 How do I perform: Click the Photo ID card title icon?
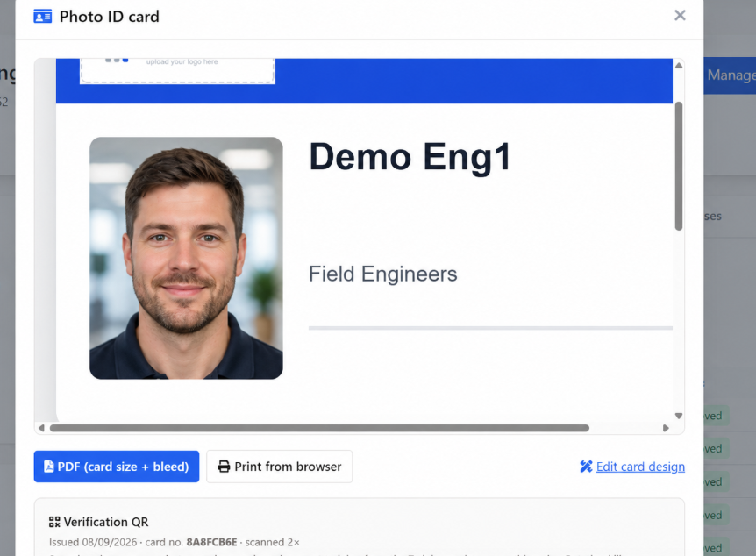pyautogui.click(x=42, y=17)
